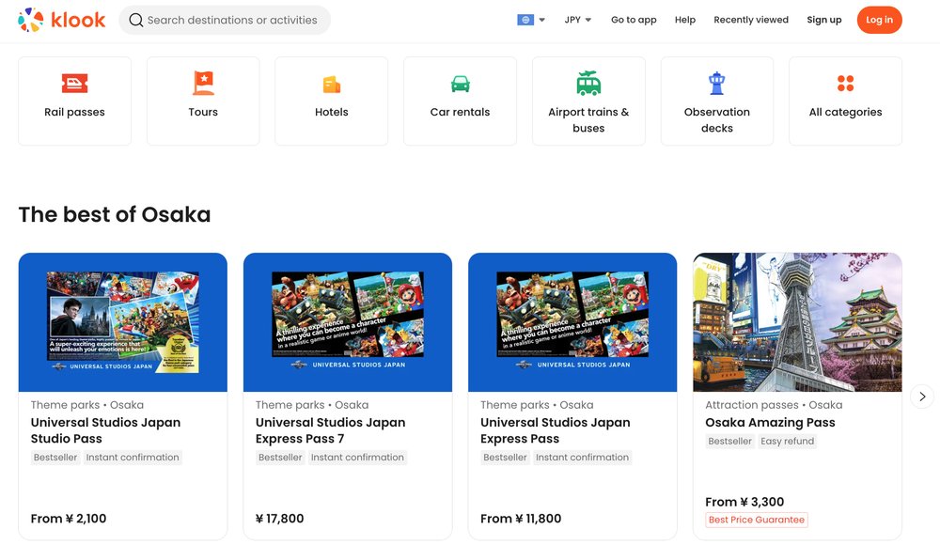940x560 pixels.
Task: Click the Sign up link
Action: [824, 19]
